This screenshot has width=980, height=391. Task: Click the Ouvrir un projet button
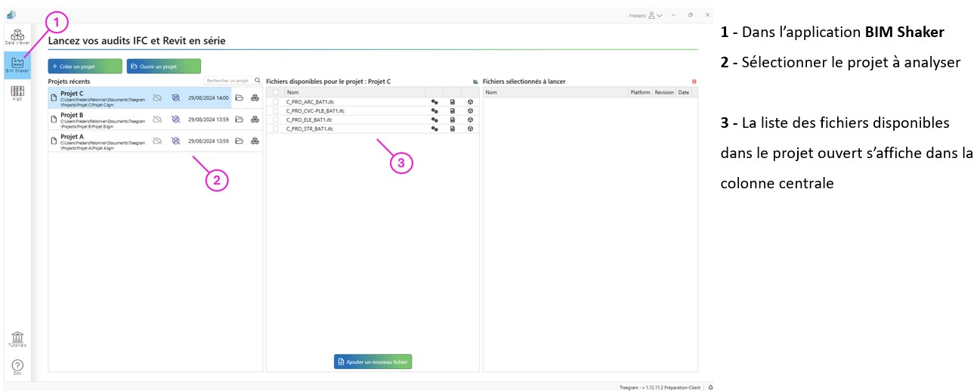pyautogui.click(x=163, y=67)
